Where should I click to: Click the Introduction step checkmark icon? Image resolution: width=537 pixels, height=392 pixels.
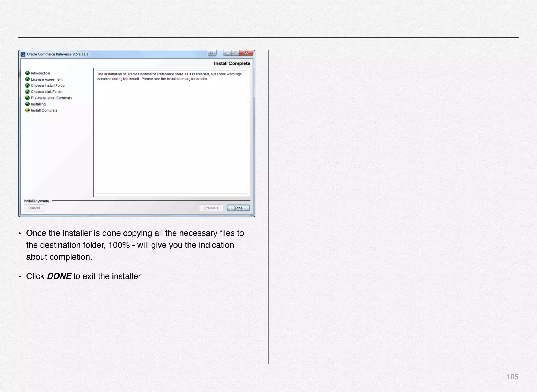click(27, 73)
